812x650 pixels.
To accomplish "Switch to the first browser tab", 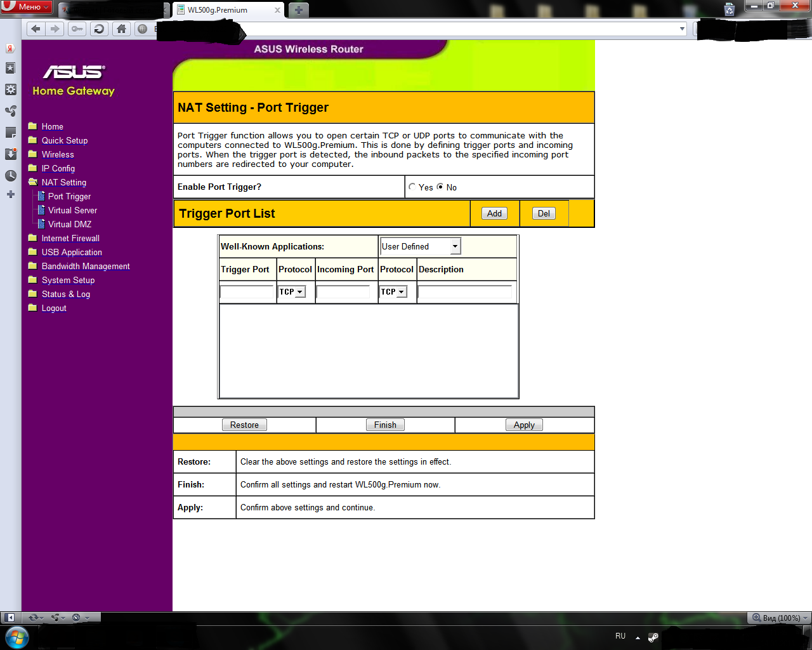I will click(x=114, y=10).
